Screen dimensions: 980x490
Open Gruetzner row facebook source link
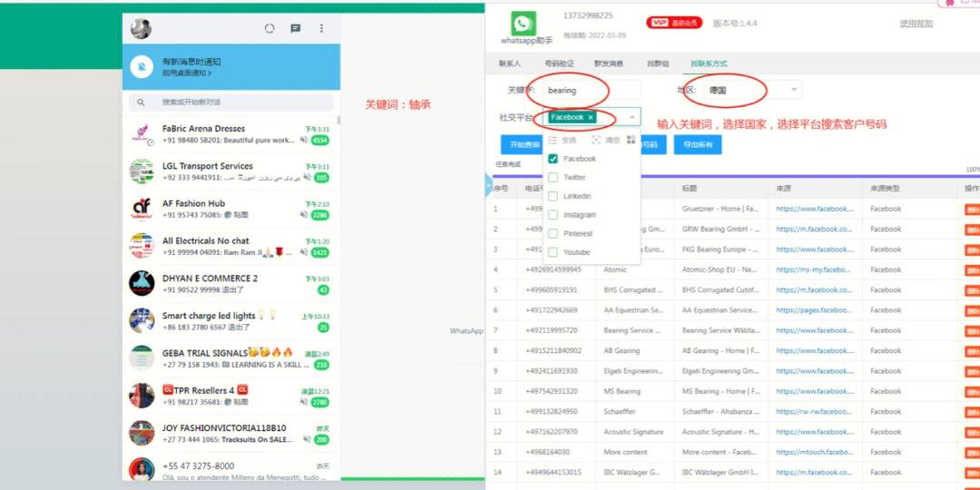pyautogui.click(x=814, y=209)
